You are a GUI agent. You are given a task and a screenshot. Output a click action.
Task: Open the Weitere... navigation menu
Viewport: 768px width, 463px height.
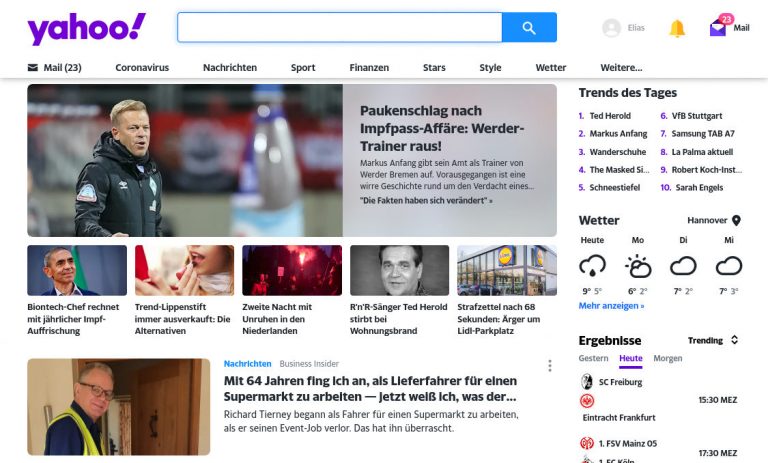621,68
